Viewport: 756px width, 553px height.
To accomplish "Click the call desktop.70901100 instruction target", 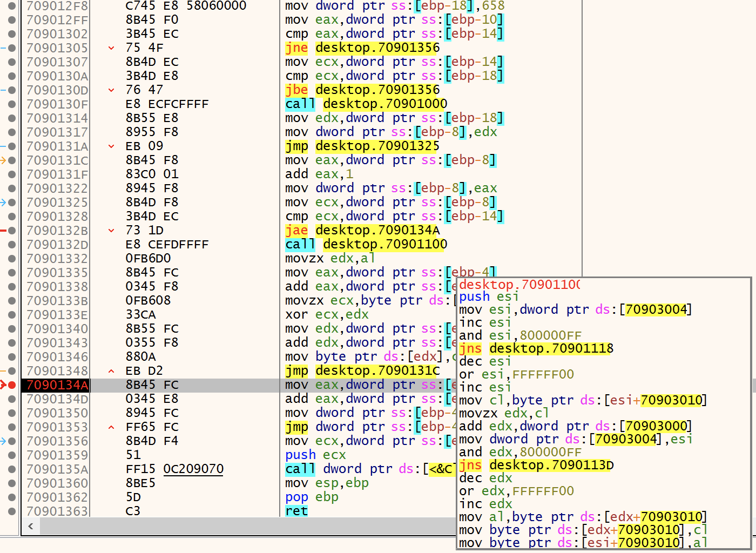I will click(384, 245).
